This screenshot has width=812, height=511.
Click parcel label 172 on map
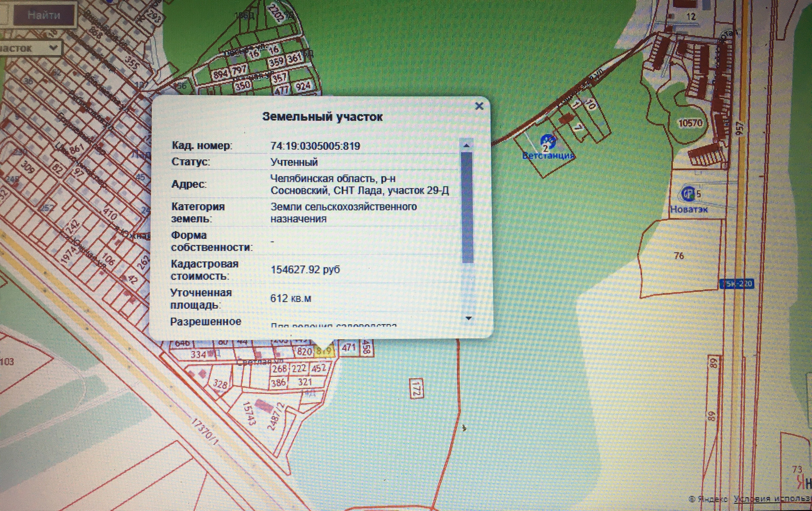point(416,388)
